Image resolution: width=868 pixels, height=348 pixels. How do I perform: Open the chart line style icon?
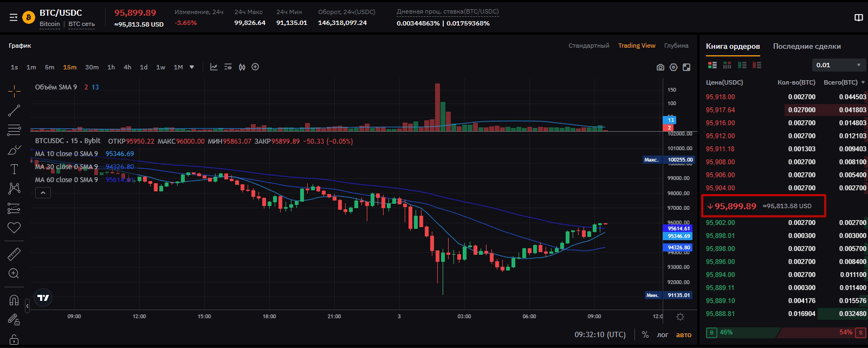point(214,67)
